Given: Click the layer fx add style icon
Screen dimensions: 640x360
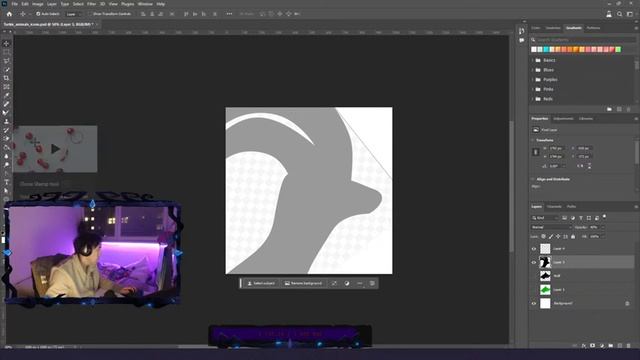Looking at the screenshot, I should [584, 346].
